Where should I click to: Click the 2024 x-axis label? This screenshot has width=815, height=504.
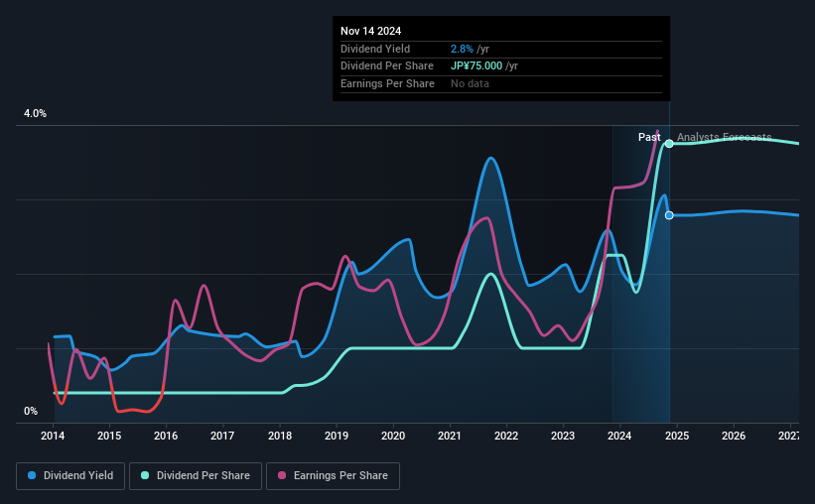(619, 436)
